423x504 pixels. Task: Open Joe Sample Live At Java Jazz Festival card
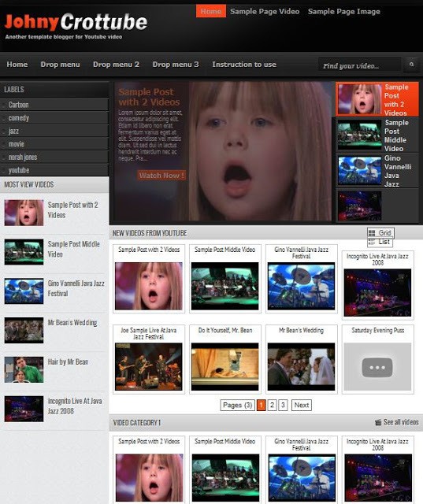pos(149,359)
